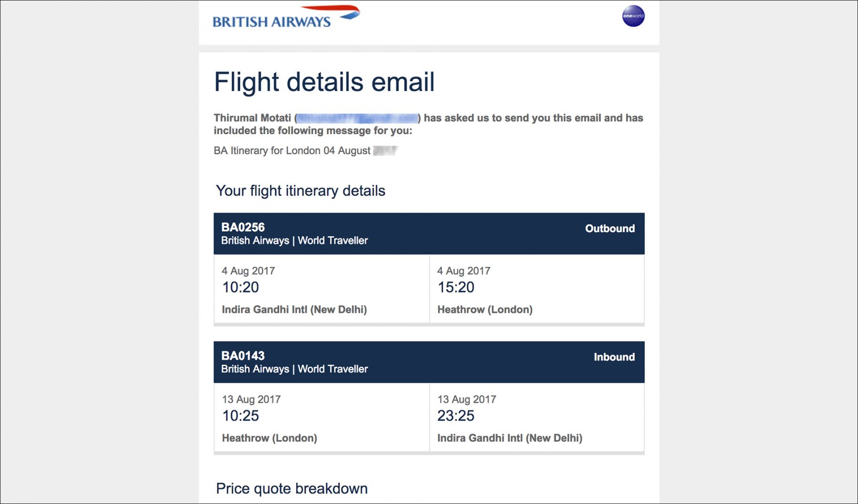Image resolution: width=858 pixels, height=504 pixels.
Task: Click the Outbound label
Action: (x=610, y=229)
